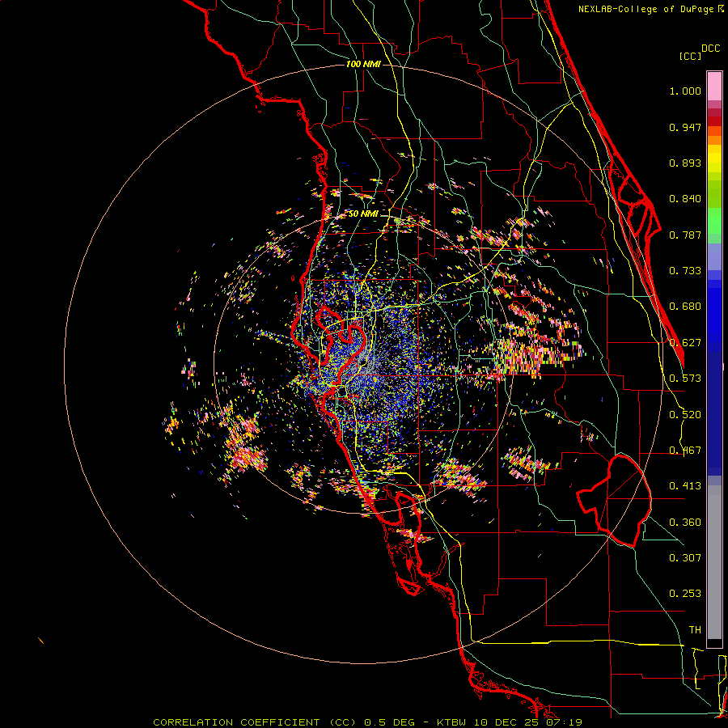The image size is (728, 728).
Task: Click the 0.413 scale value
Action: pos(685,486)
